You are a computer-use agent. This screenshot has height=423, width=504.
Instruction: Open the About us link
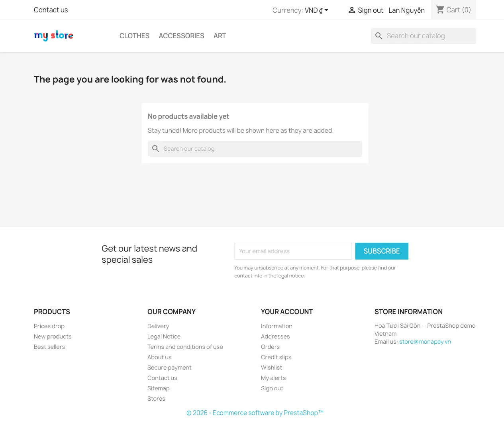[x=159, y=357]
